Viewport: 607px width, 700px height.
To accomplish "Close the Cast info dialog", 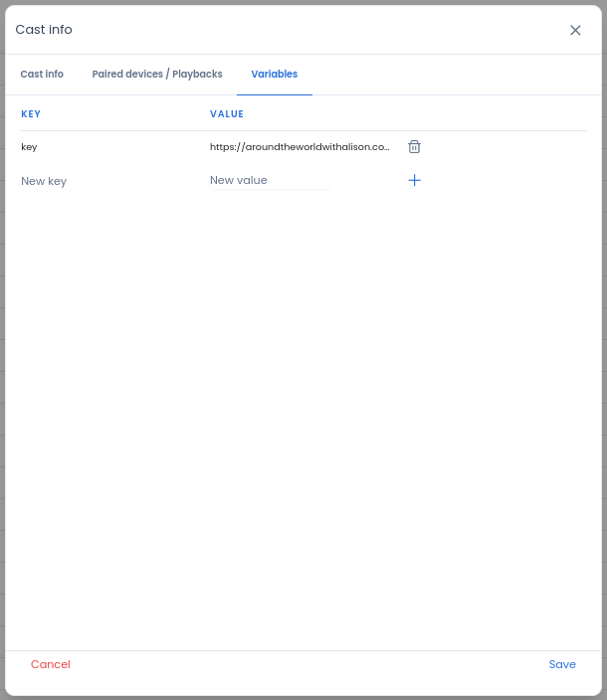I will click(575, 30).
